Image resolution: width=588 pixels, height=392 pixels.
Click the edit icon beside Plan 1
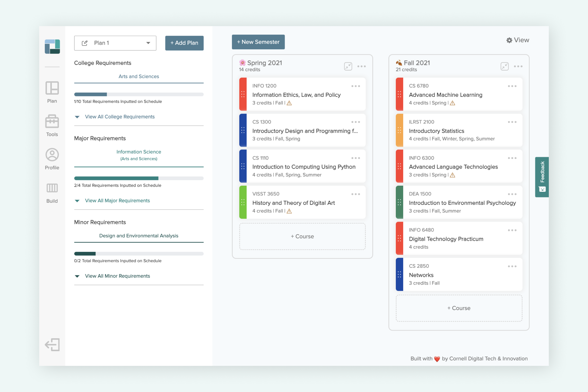pyautogui.click(x=85, y=43)
